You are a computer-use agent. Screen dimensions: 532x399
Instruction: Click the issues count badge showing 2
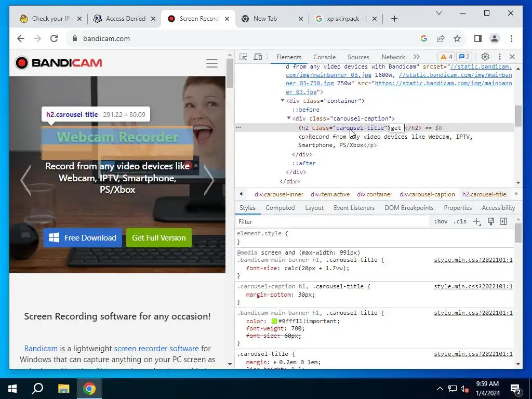tap(464, 57)
